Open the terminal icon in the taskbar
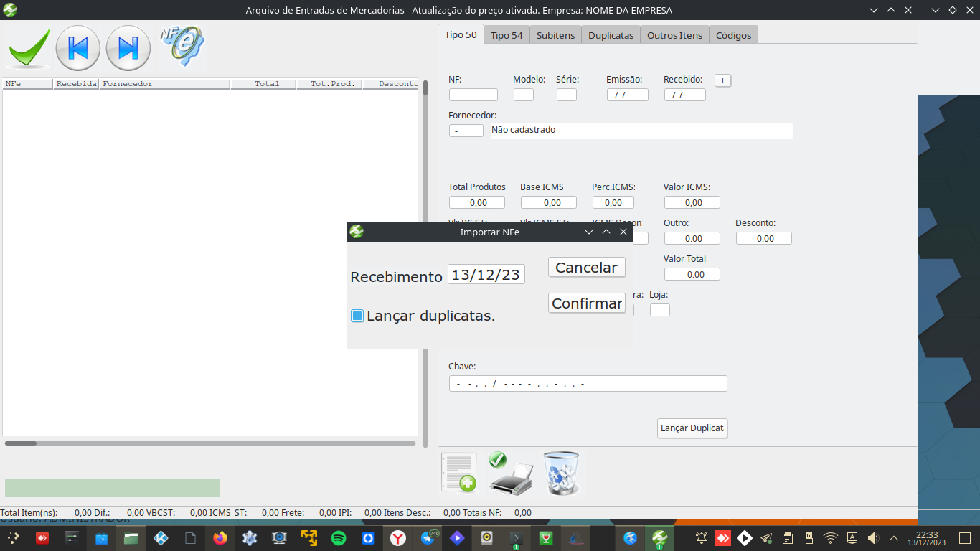 [515, 537]
